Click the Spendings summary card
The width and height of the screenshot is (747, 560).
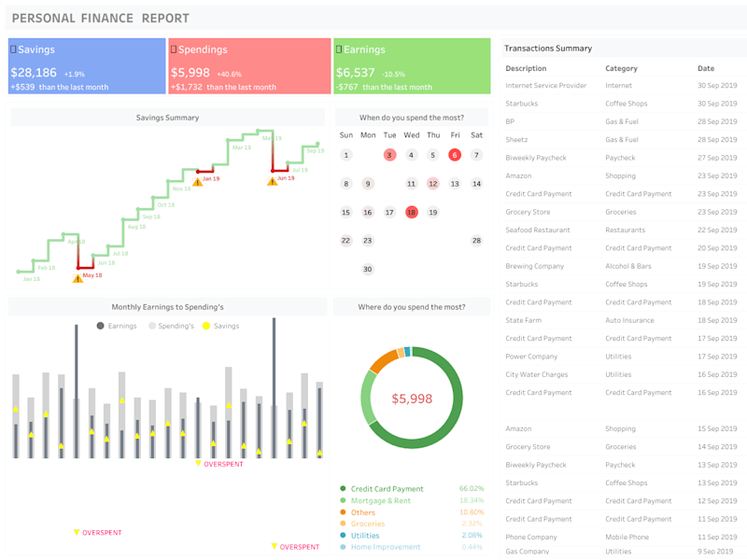[x=249, y=66]
